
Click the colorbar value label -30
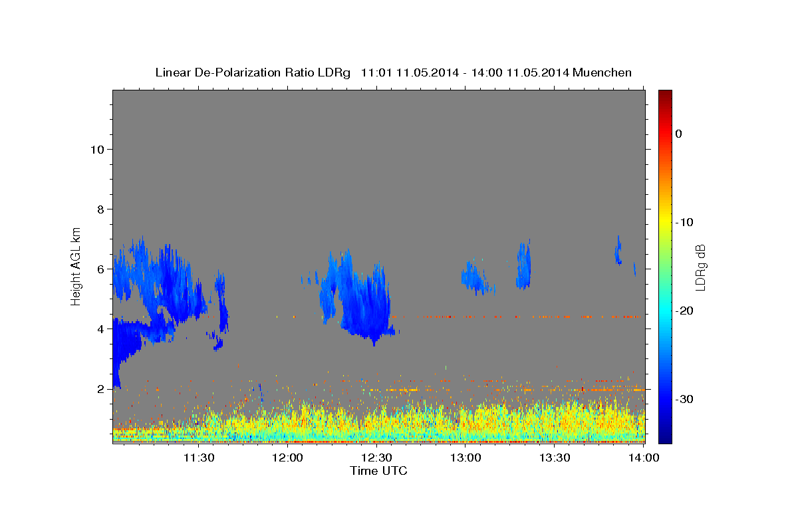686,399
